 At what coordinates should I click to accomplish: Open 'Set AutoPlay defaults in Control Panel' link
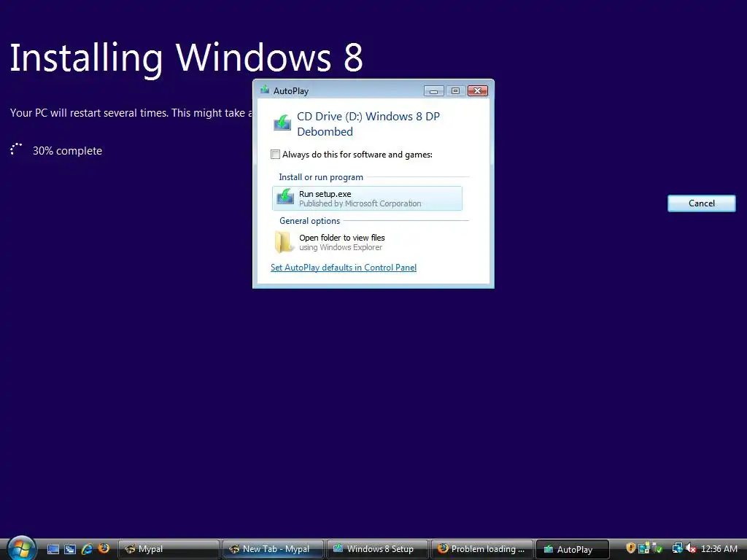point(344,268)
